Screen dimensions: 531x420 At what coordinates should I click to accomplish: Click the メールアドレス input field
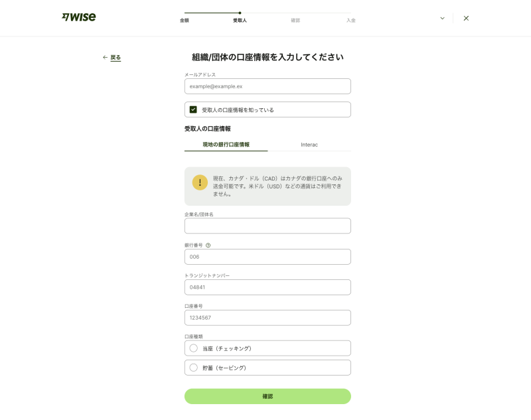click(267, 86)
